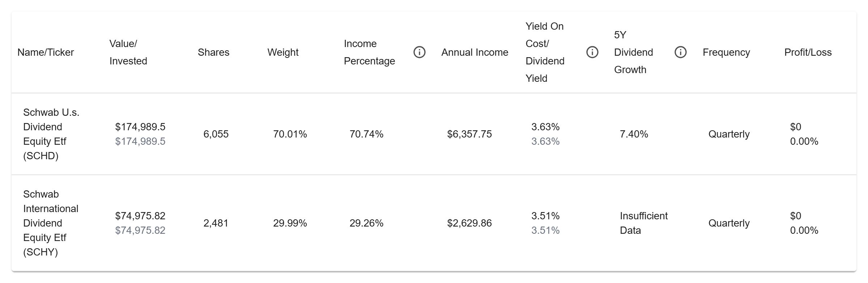Click the Frequency column header
The width and height of the screenshot is (868, 283).
pyautogui.click(x=726, y=52)
